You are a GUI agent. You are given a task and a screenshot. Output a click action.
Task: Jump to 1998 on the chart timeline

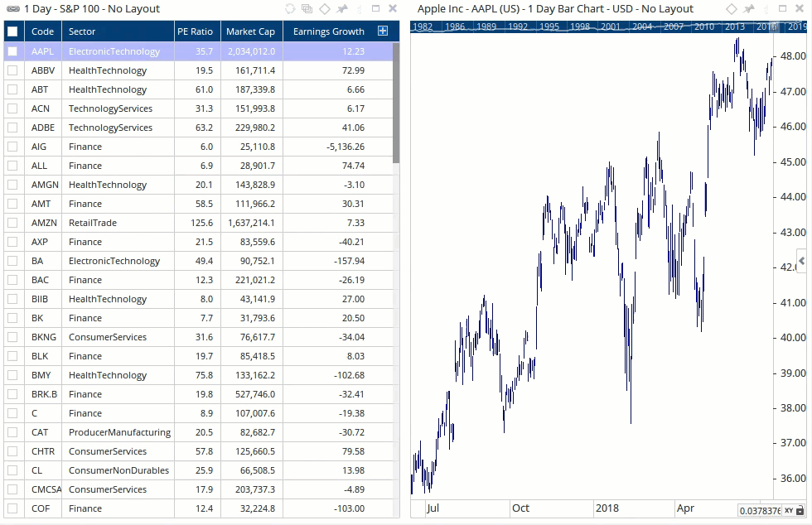[x=579, y=26]
